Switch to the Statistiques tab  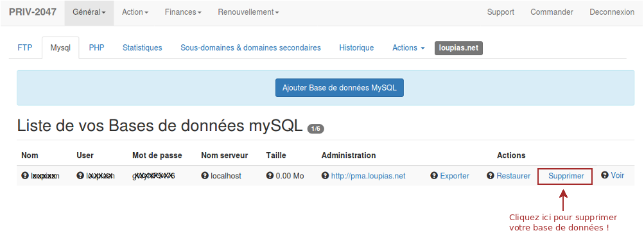pyautogui.click(x=142, y=47)
